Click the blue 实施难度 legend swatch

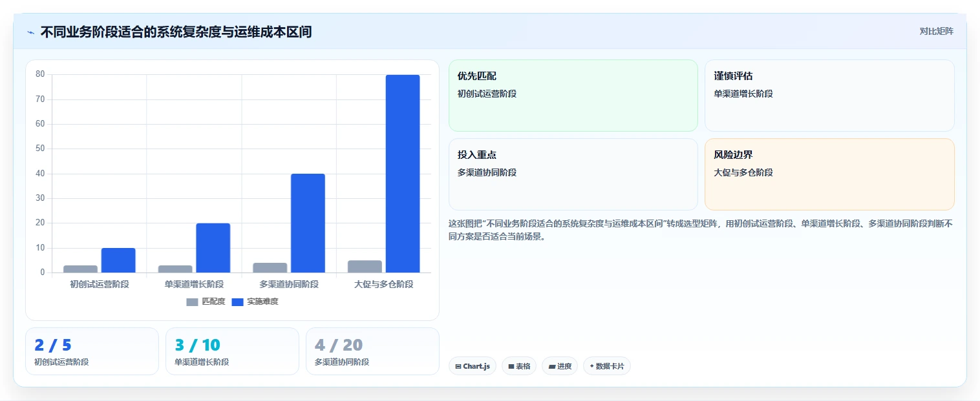click(x=237, y=302)
